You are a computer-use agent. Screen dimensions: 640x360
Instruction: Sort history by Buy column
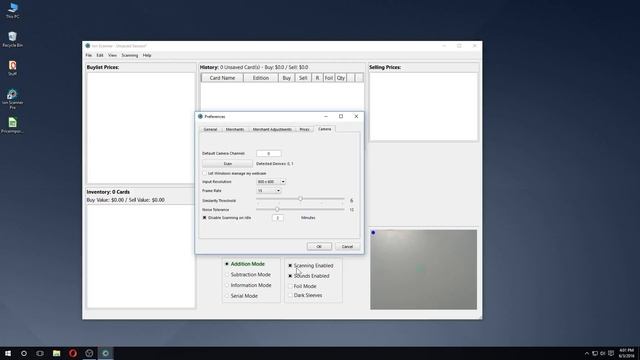[287, 78]
